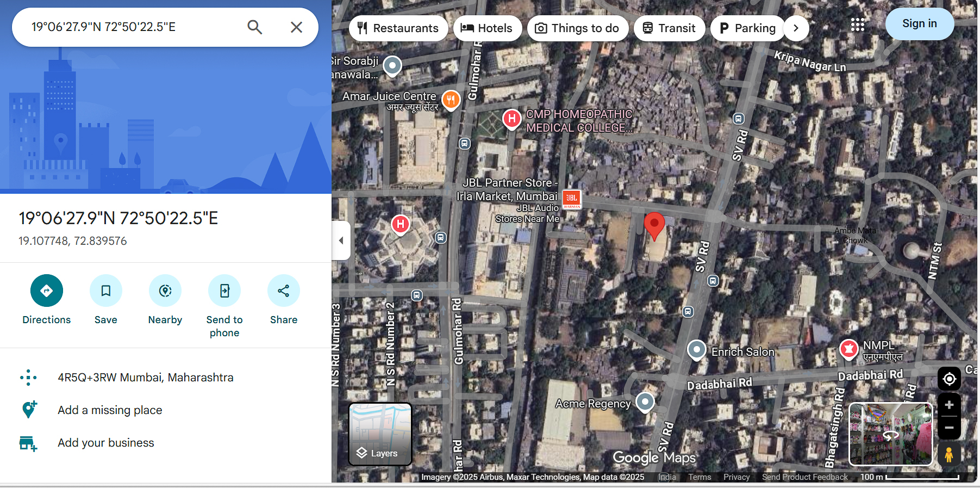Select the Things to do chip
980x488 pixels.
(578, 28)
